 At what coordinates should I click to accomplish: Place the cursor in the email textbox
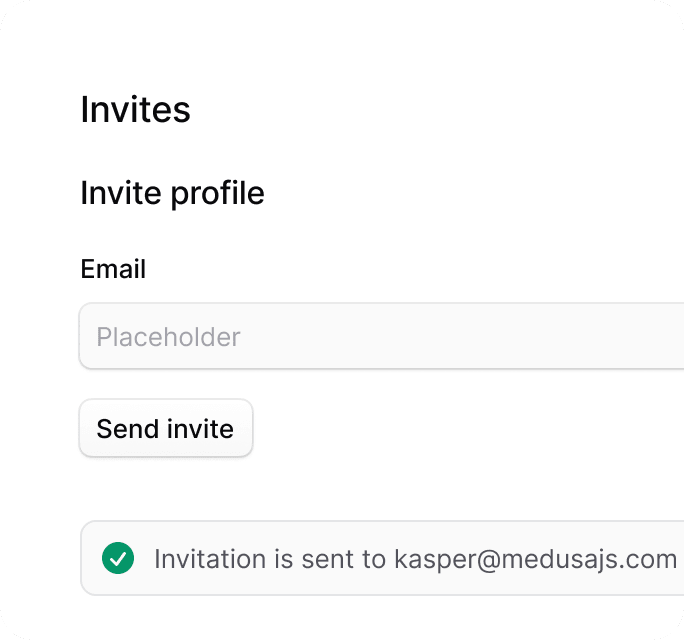click(x=382, y=336)
